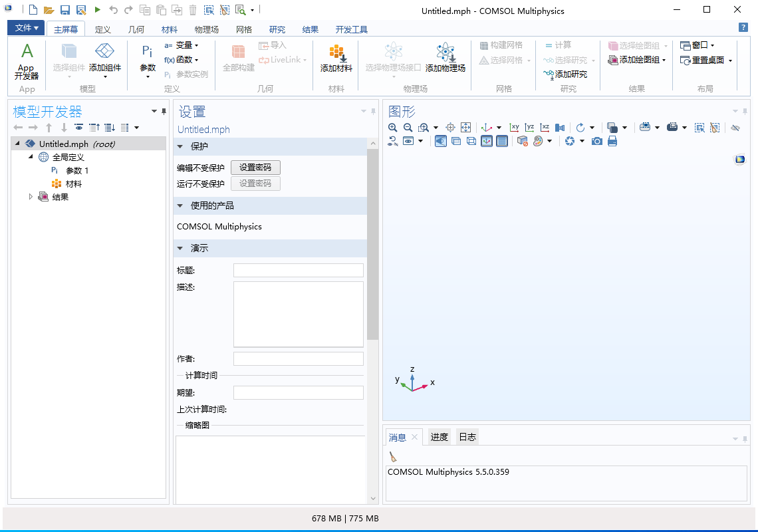Move the node up in Model Builder
Screen dimensions: 758x532
tap(49, 128)
